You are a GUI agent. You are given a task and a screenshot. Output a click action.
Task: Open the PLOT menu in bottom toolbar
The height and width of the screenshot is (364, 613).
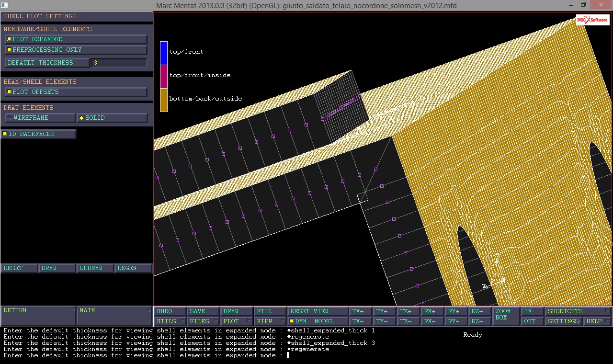(237, 321)
